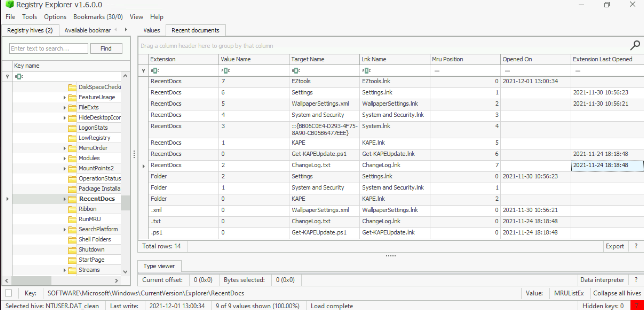644x310 pixels.
Task: Click the filter row pin icon in the data grid
Action: click(x=144, y=71)
